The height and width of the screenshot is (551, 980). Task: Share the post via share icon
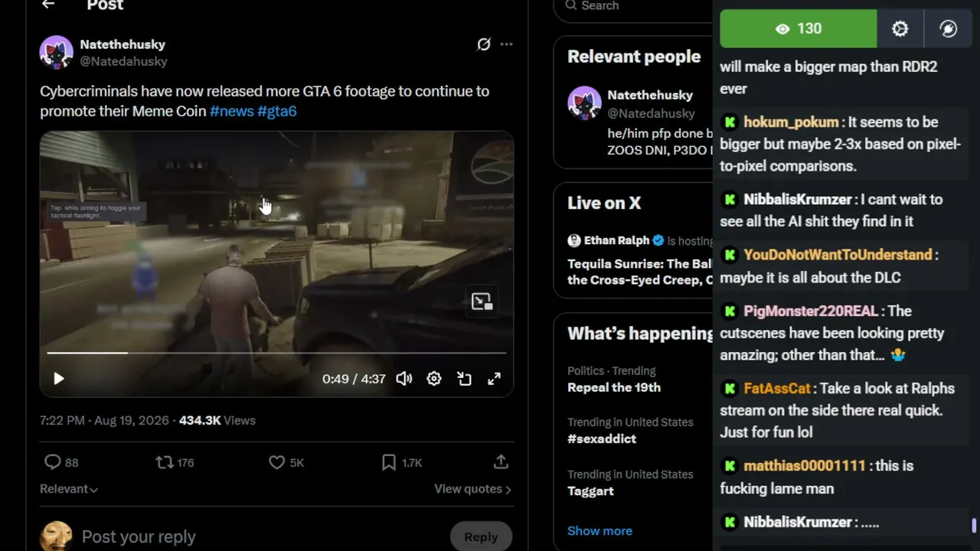click(501, 462)
